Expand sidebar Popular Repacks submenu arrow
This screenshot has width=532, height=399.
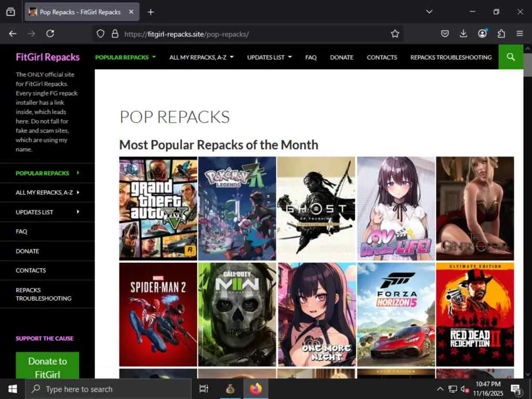pos(78,172)
